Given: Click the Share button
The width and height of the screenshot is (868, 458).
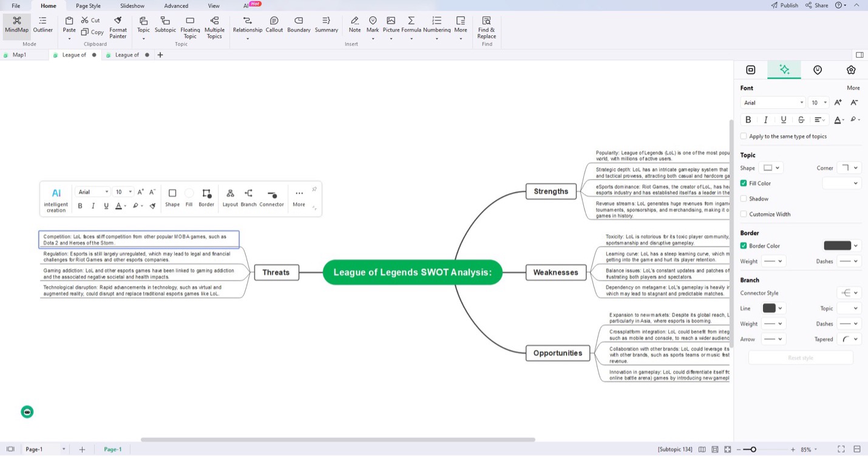Looking at the screenshot, I should (817, 5).
